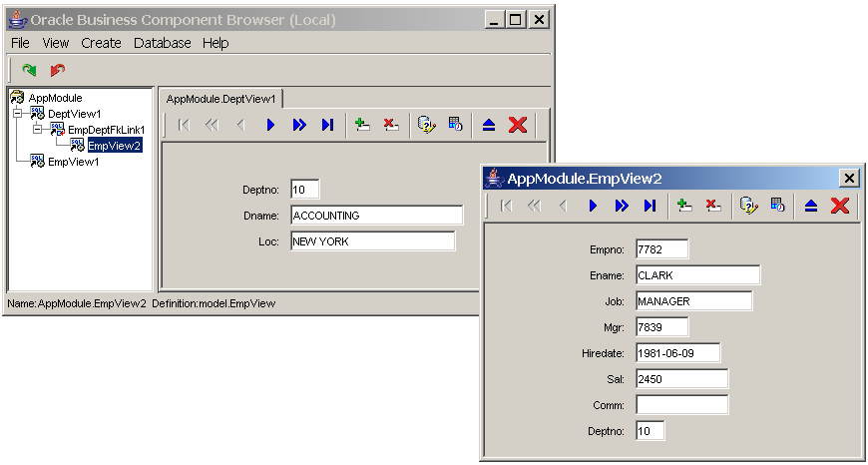
Task: Click the green commit arrow icon
Action: tap(29, 70)
